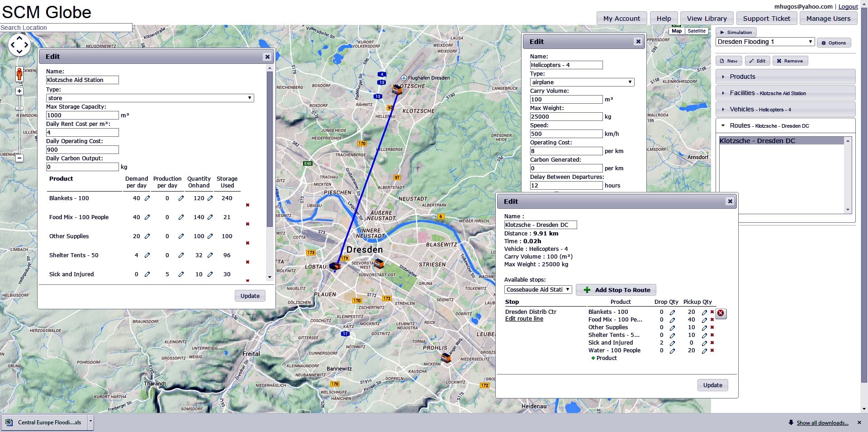
Task: Zoom in on map plus button
Action: (19, 91)
